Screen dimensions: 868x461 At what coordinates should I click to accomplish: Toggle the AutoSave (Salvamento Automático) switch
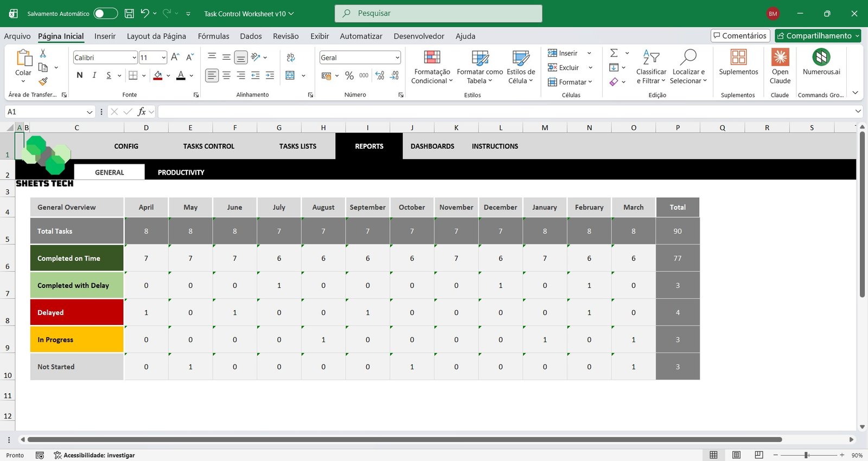tap(105, 14)
